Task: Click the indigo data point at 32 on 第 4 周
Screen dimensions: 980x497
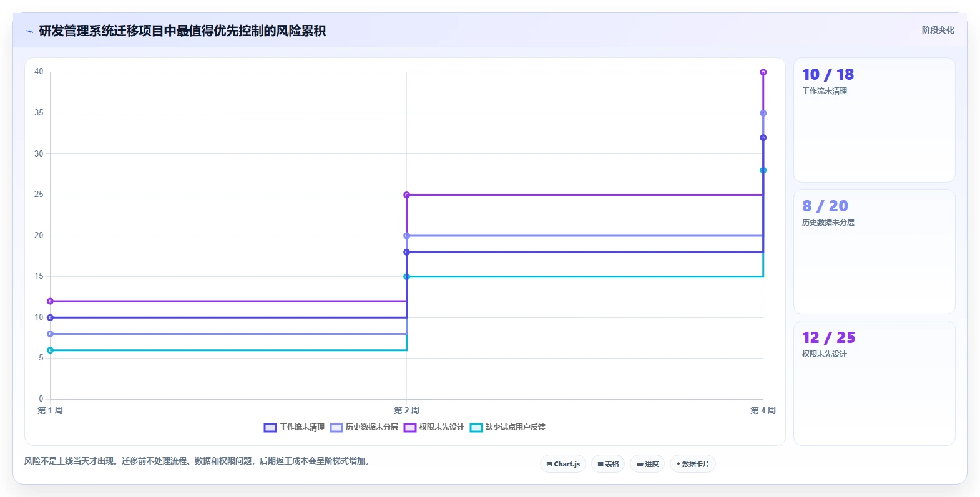Action: coord(763,138)
